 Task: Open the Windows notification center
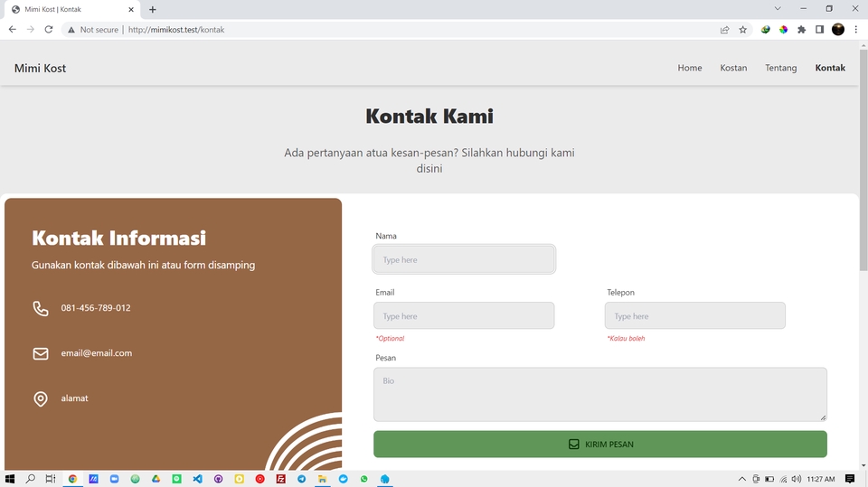[x=850, y=479]
